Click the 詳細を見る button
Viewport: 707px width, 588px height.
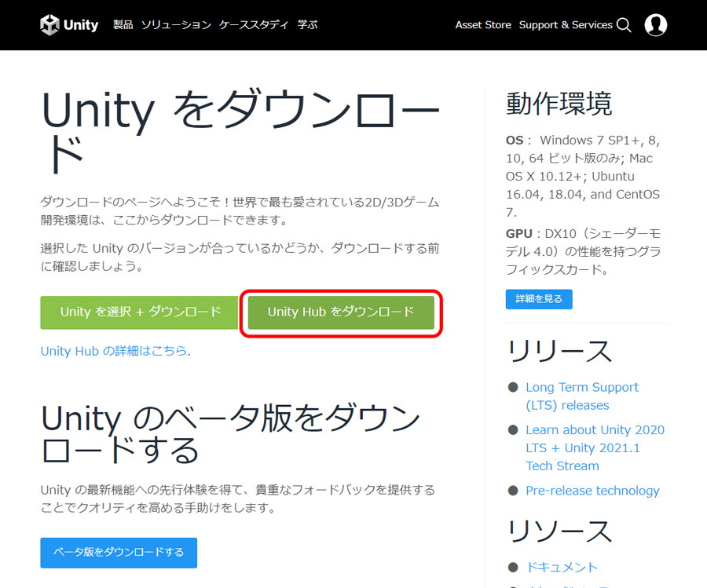pyautogui.click(x=539, y=299)
